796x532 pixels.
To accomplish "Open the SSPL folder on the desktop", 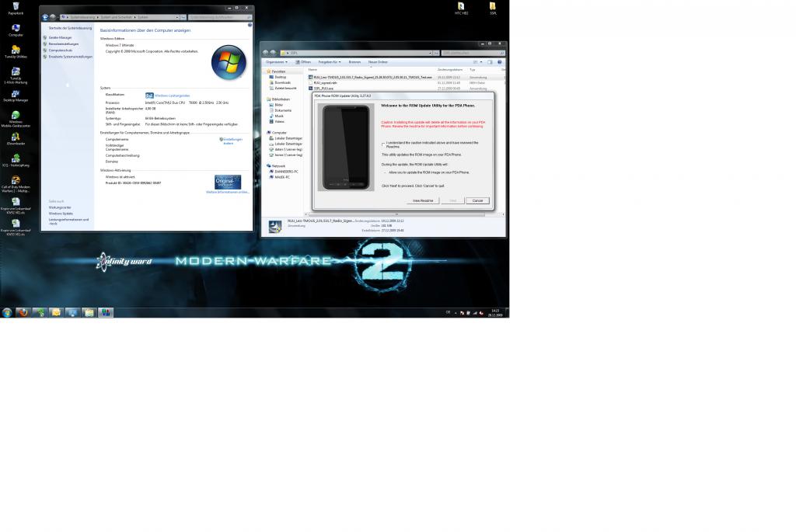I will click(x=492, y=8).
